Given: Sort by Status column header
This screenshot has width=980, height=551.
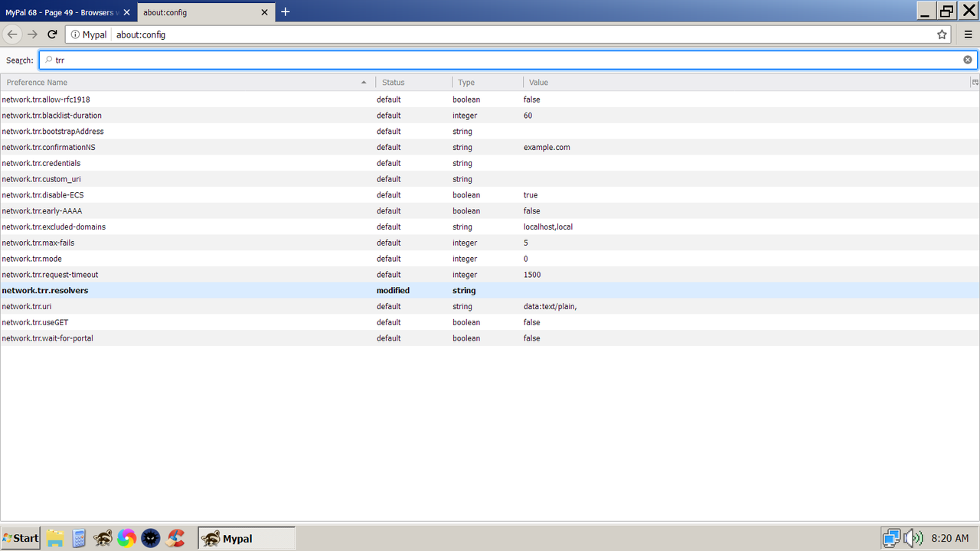Looking at the screenshot, I should 413,82.
